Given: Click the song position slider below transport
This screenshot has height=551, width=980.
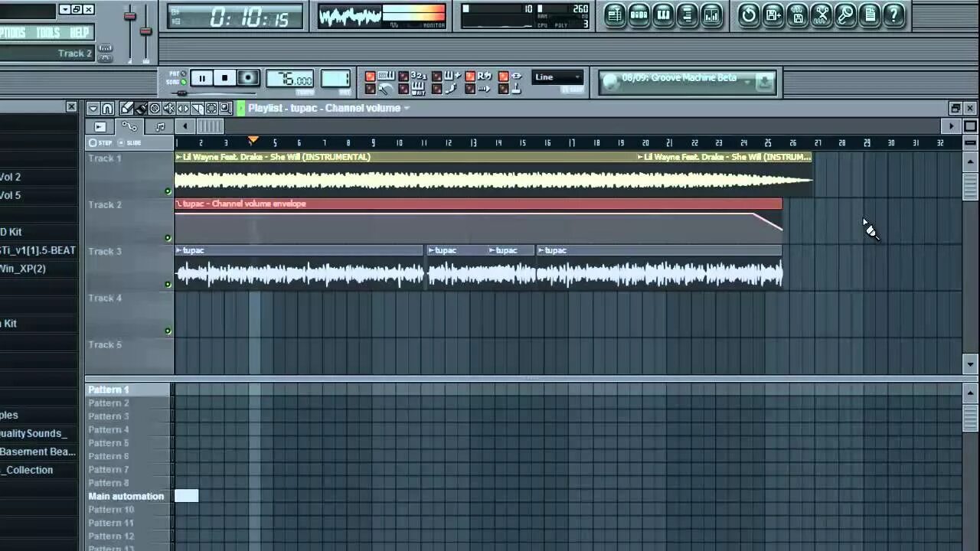Looking at the screenshot, I should click(x=181, y=93).
